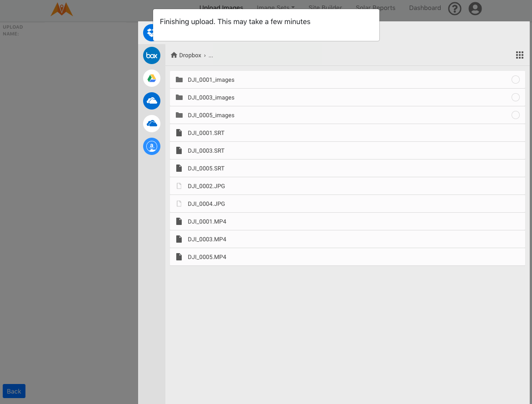
Task: Click the DJI_0003.MP4 video file
Action: (x=348, y=239)
